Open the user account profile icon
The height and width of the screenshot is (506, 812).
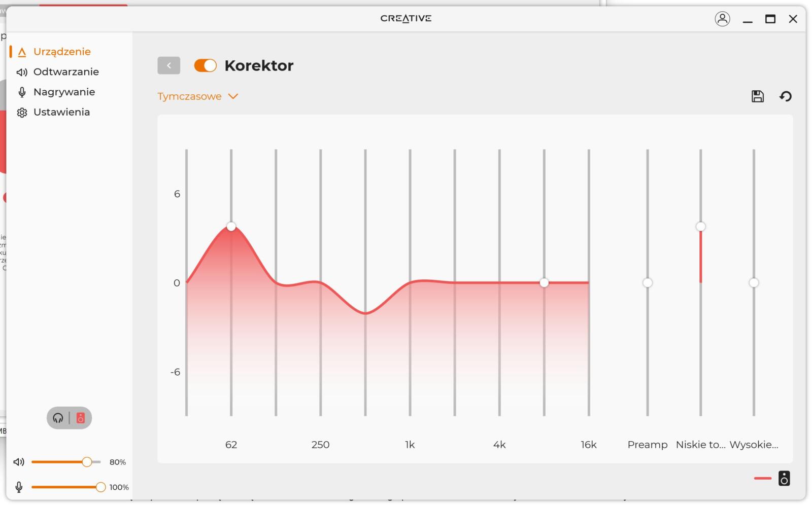point(722,19)
